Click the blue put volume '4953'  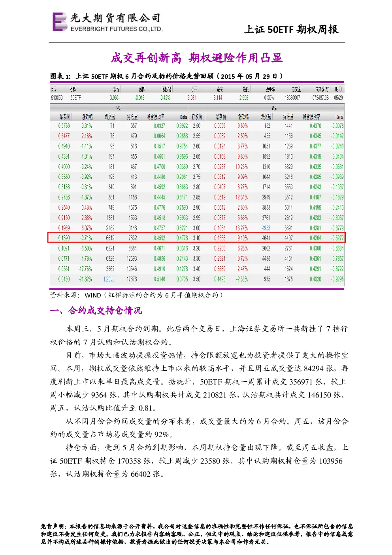click(x=266, y=228)
